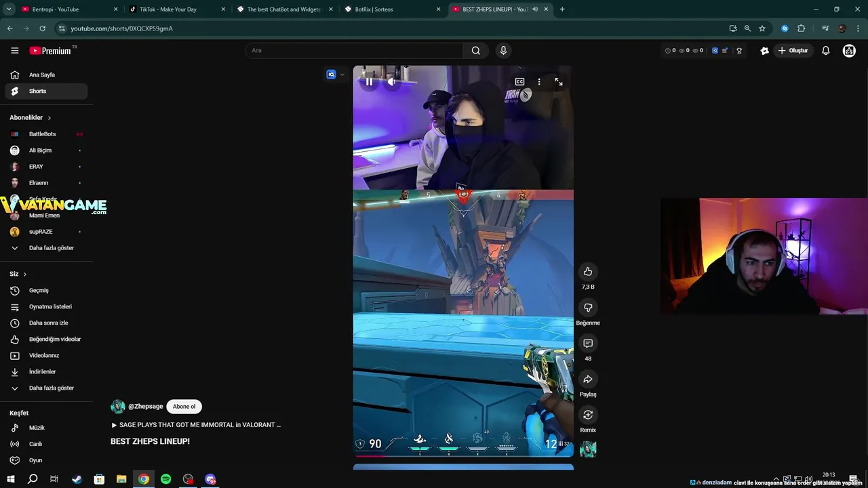Image resolution: width=868 pixels, height=488 pixels.
Task: Mute tab audio on BEST ZHEPS LINEUP tab
Action: (x=535, y=9)
